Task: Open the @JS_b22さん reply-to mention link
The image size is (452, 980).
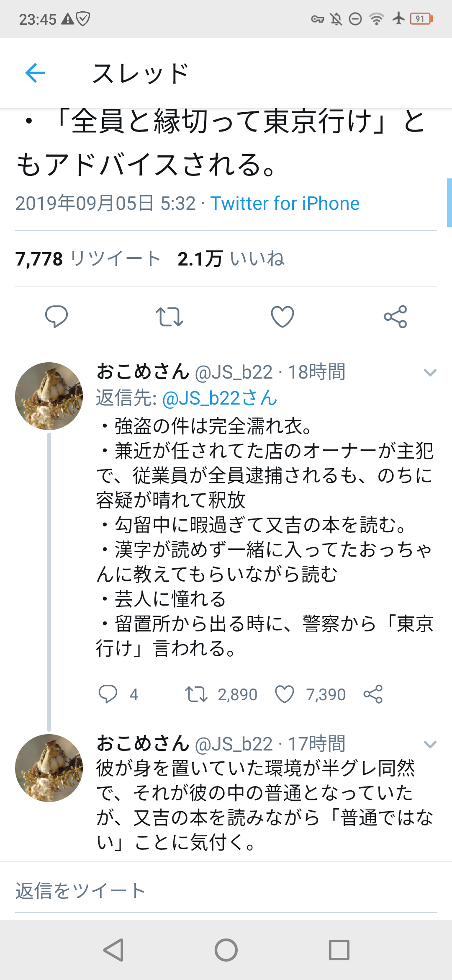Action: pos(219,398)
